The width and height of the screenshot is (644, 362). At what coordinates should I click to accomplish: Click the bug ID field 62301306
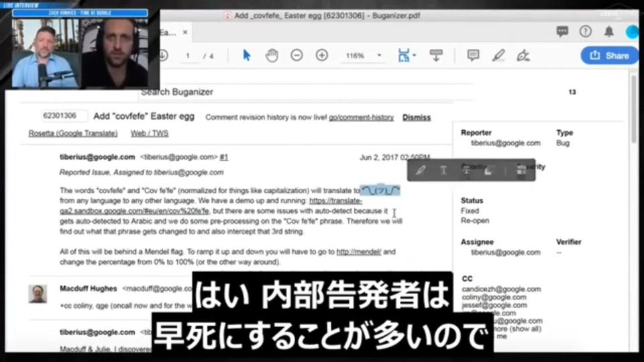(x=64, y=116)
